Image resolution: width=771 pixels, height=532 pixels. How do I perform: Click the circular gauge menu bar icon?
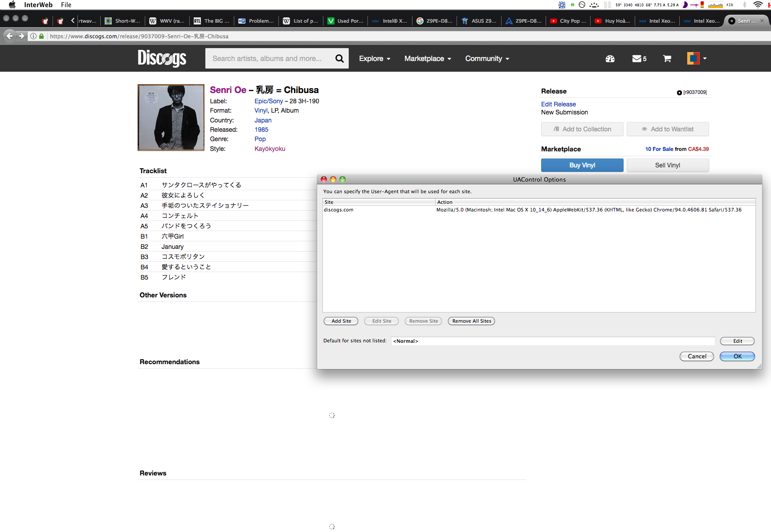click(582, 5)
